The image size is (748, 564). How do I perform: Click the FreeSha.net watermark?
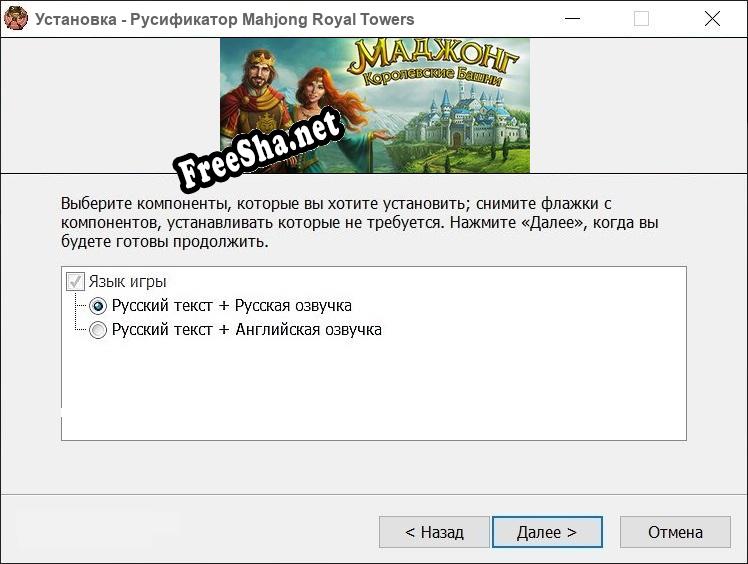pyautogui.click(x=260, y=151)
